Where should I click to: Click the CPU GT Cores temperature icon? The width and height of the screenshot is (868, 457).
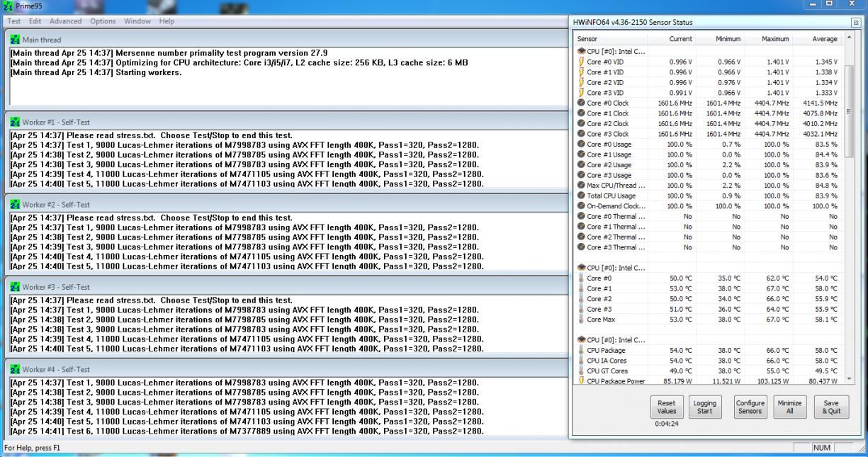point(581,371)
